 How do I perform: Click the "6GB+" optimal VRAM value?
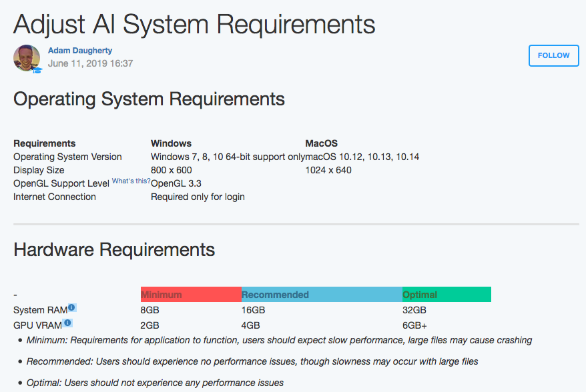(414, 325)
